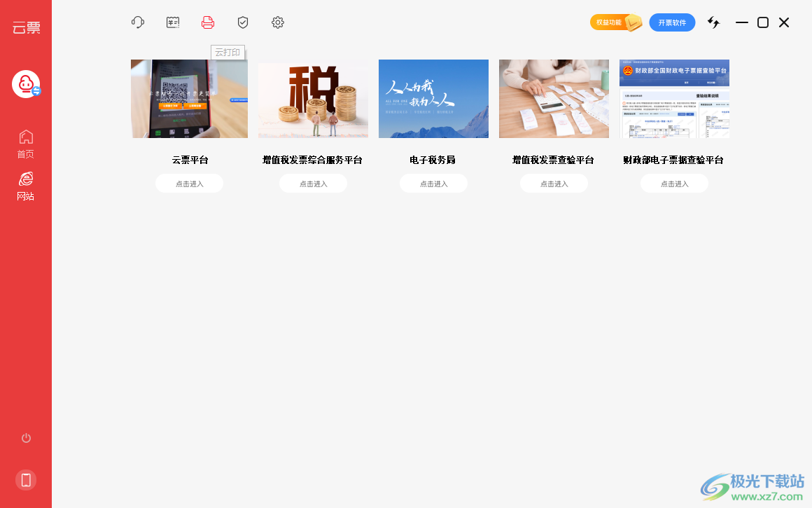
Task: Open the 增值税发票综合服务平台 coins thumbnail
Action: [314, 99]
